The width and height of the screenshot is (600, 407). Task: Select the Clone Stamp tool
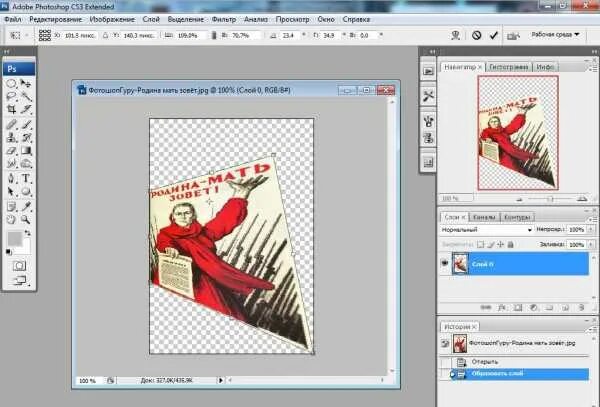click(x=11, y=137)
